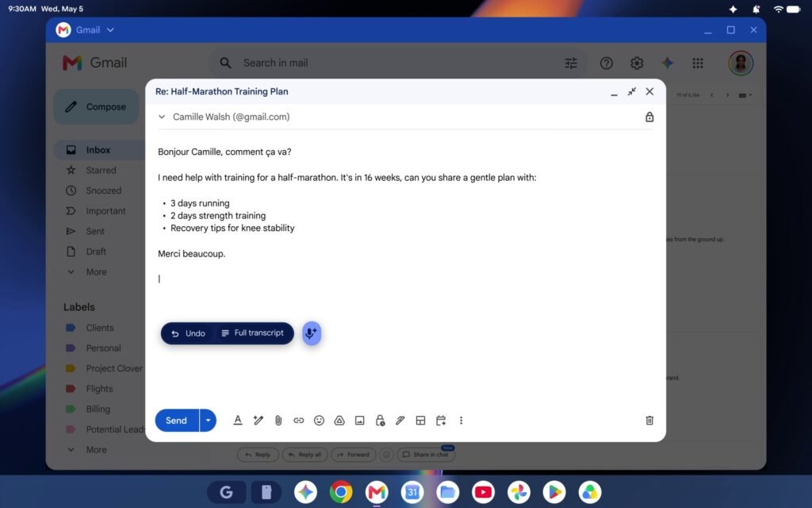Open search filter options sliders icon

[x=571, y=63]
